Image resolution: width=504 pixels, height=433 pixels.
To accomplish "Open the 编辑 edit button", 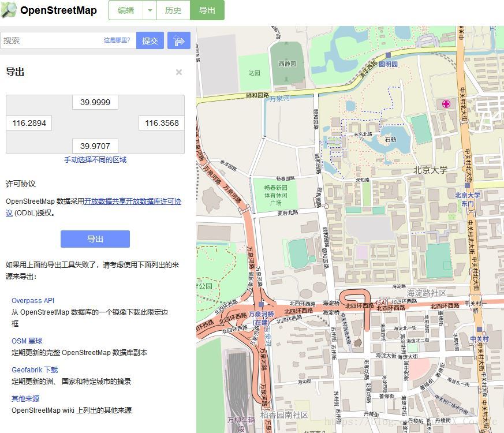I will tap(126, 10).
